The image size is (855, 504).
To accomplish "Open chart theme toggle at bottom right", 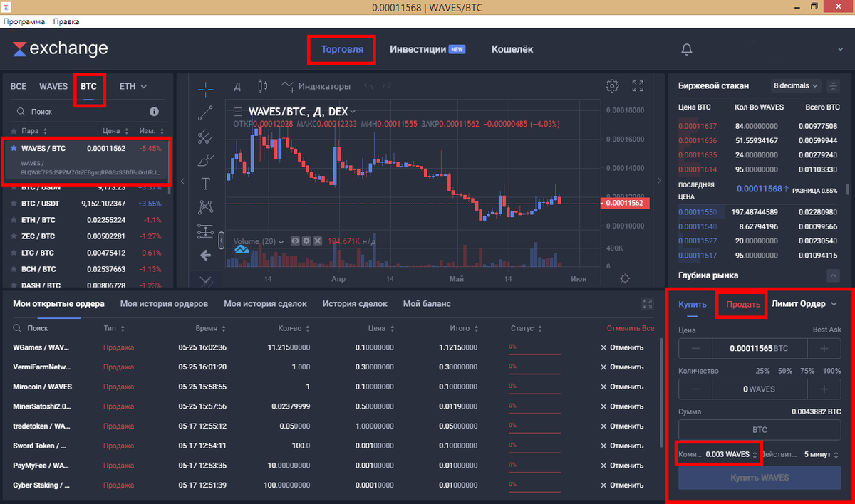I will pos(625,278).
